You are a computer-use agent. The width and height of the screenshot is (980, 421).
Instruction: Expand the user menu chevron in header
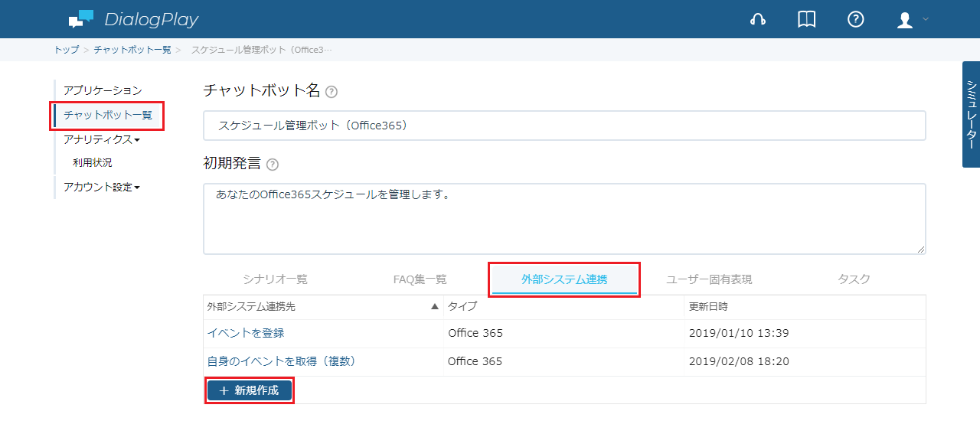click(926, 19)
